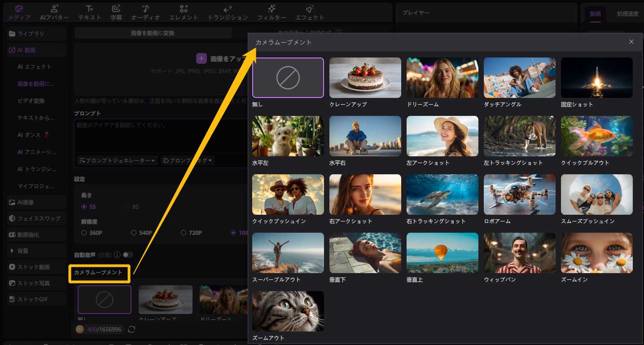Open the プロンプトジェネレーター dropdown
This screenshot has height=345, width=644.
[x=118, y=160]
